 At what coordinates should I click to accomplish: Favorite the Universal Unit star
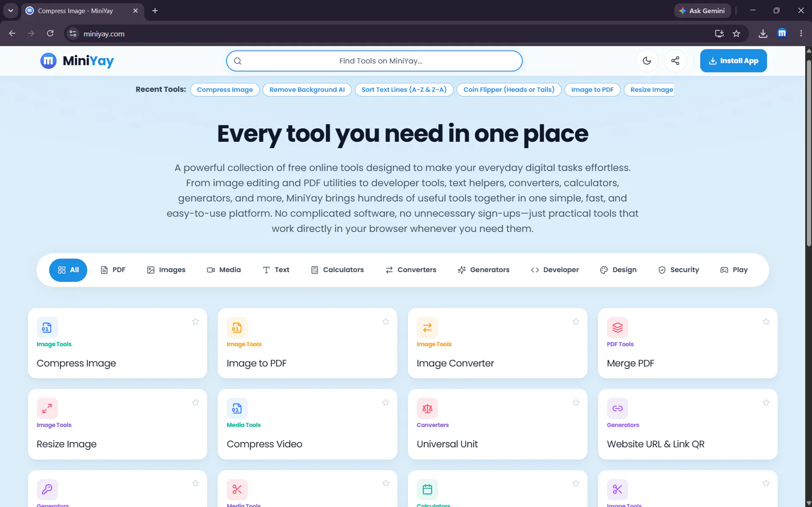576,402
